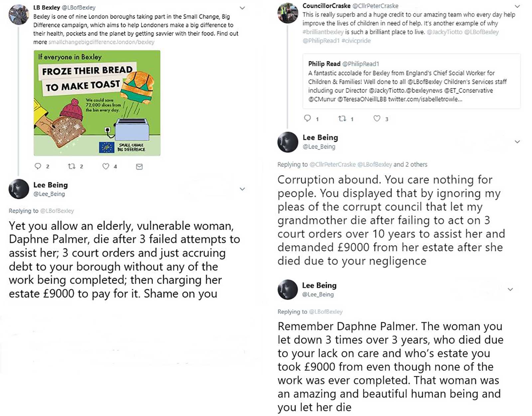This screenshot has height=416, width=532.
Task: Click @LBofBexley in left 'Replying to' line
Action: tap(57, 211)
